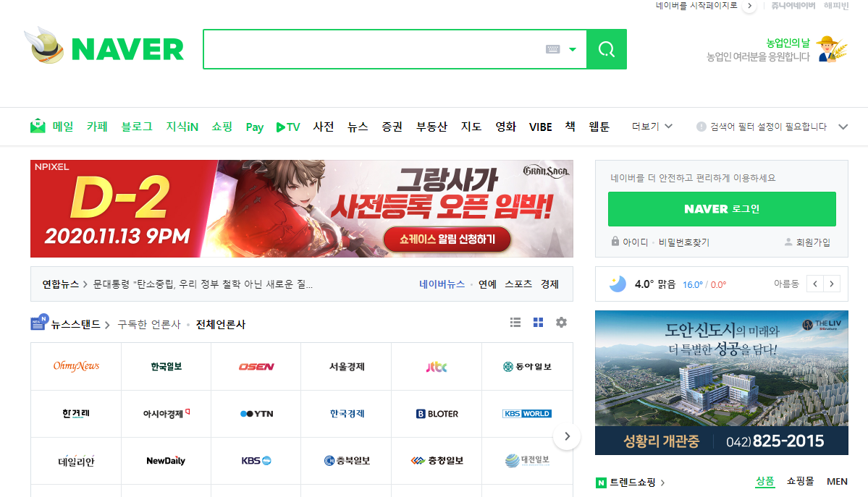Open YTN publisher tile
This screenshot has height=497, width=868.
pyautogui.click(x=256, y=413)
